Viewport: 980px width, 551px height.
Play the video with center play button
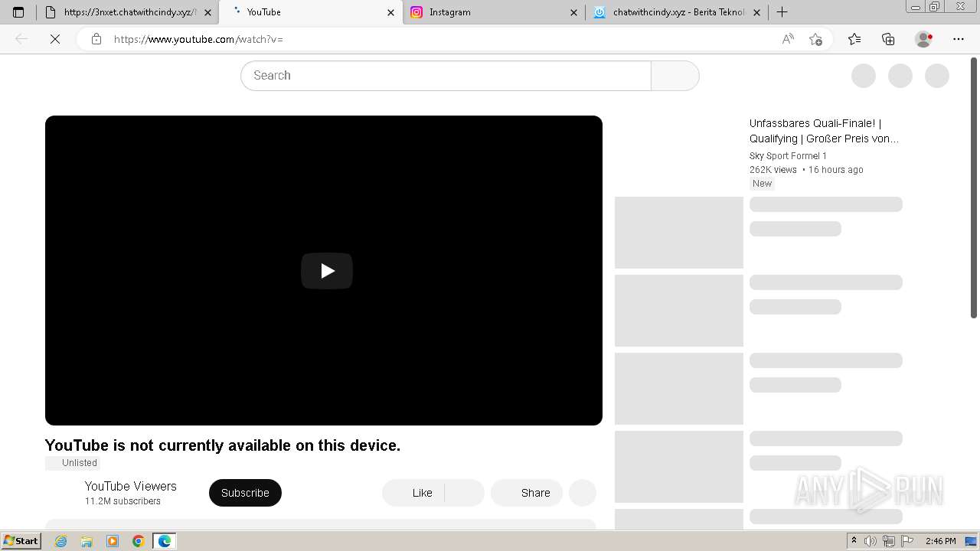click(327, 271)
